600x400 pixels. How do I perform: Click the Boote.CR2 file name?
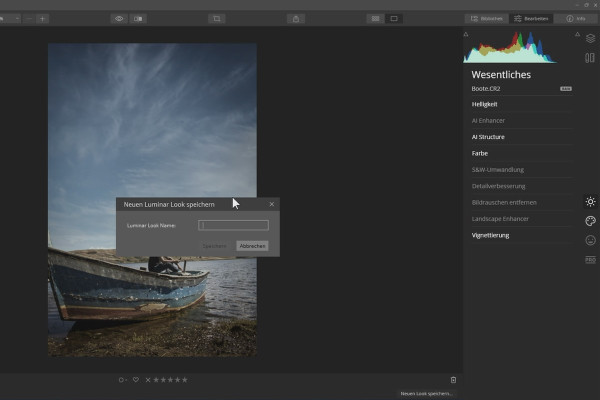point(486,89)
